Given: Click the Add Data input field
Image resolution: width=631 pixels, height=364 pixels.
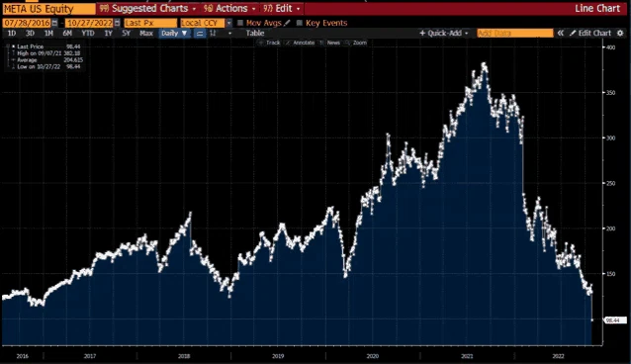Looking at the screenshot, I should (x=515, y=33).
